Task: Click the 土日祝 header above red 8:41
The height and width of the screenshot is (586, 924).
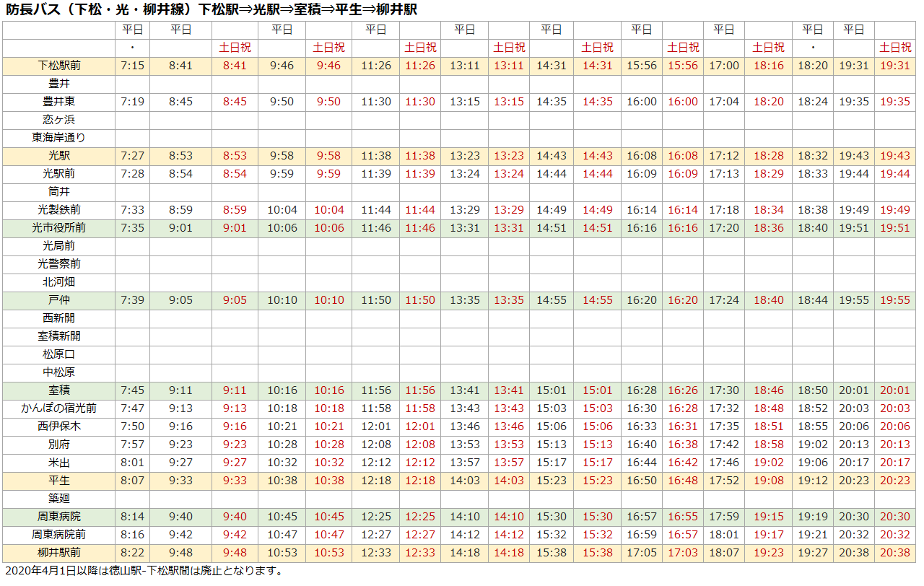Action: point(235,48)
